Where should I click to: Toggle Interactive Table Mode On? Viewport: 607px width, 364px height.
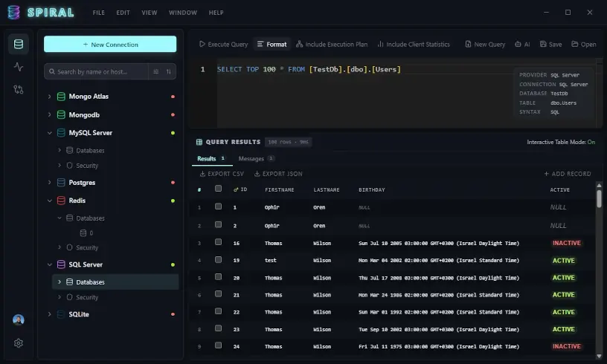click(x=591, y=142)
